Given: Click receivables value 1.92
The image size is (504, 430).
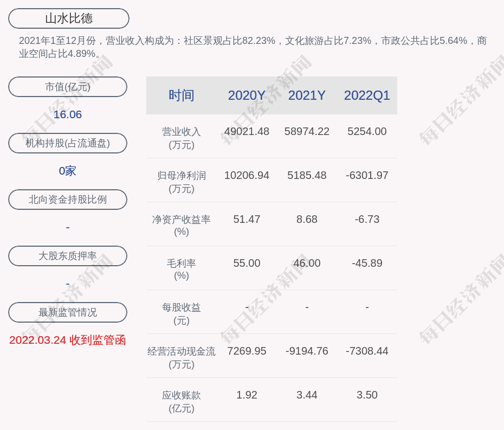Looking at the screenshot, I should (247, 395).
